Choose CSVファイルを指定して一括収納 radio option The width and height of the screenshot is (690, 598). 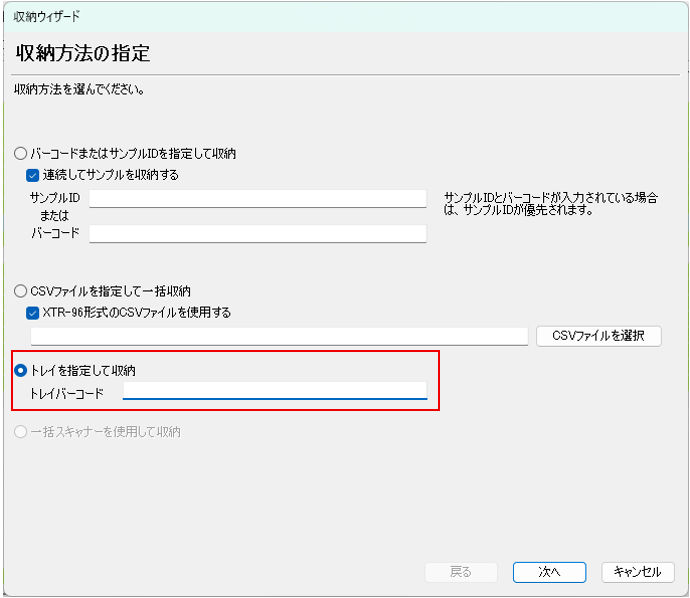[22, 292]
